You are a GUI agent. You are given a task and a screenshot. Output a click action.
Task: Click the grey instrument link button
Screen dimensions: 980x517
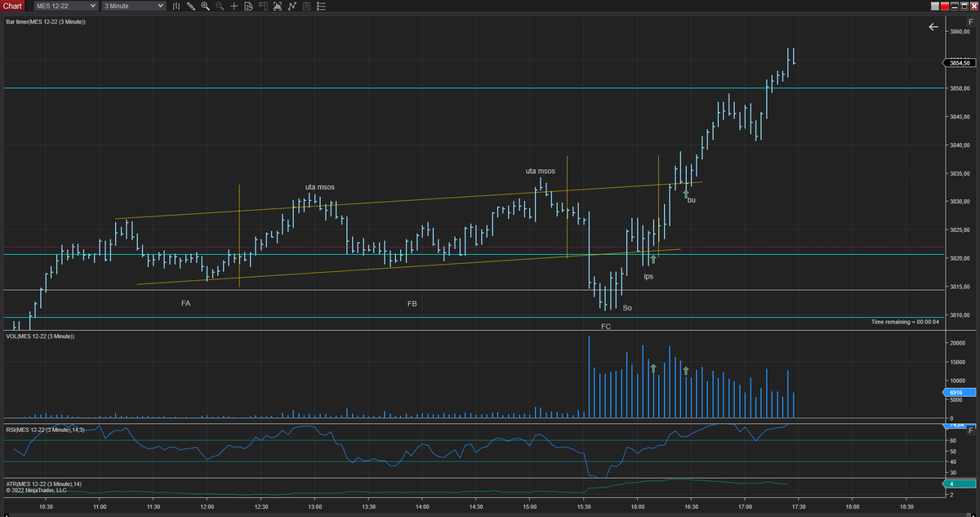point(935,7)
